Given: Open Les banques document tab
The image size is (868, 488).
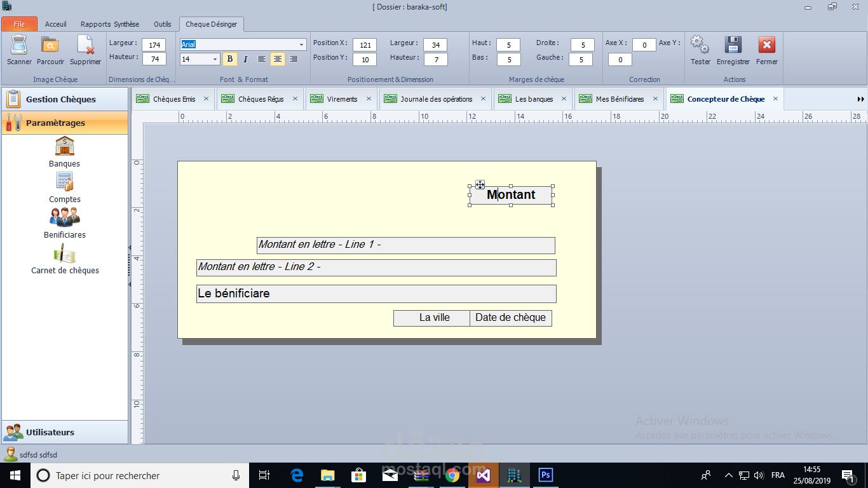Looking at the screenshot, I should pyautogui.click(x=534, y=99).
